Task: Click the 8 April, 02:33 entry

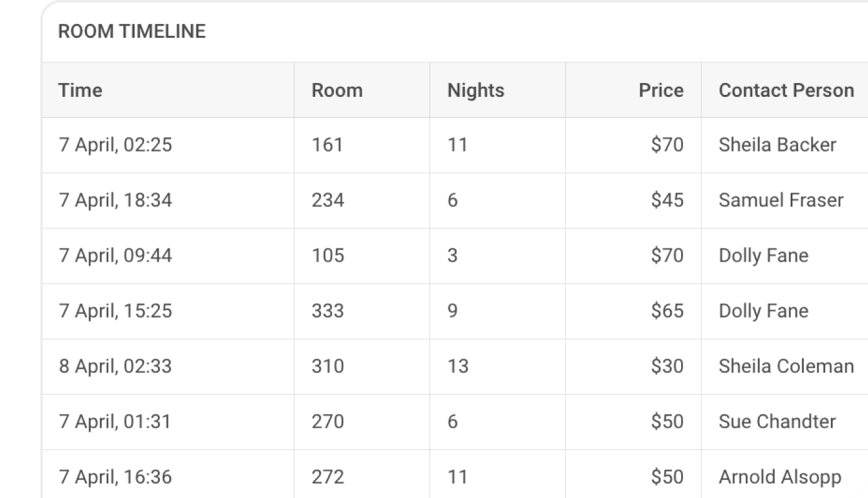Action: click(x=116, y=367)
